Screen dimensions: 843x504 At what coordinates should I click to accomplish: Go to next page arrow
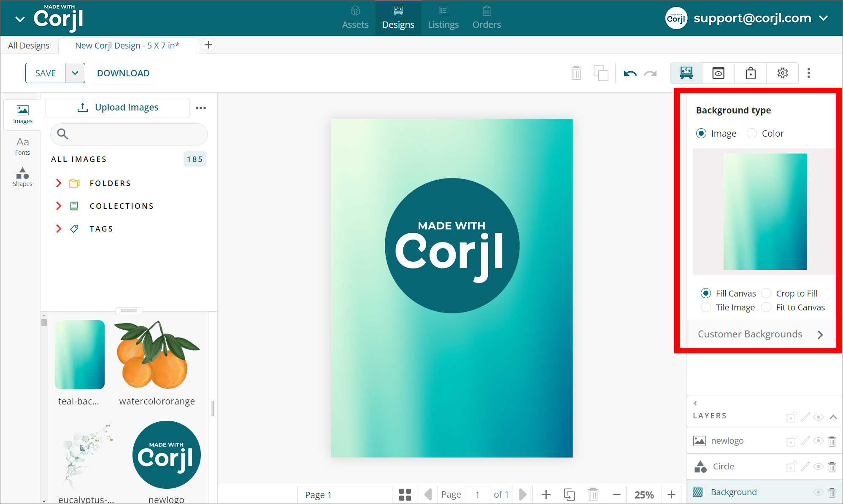click(522, 494)
